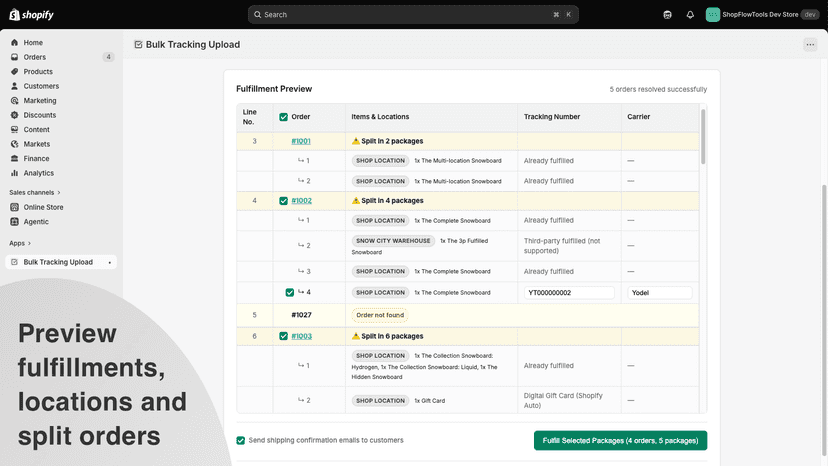Click the three-dots menu beside Bulk Tracking Upload

point(810,45)
